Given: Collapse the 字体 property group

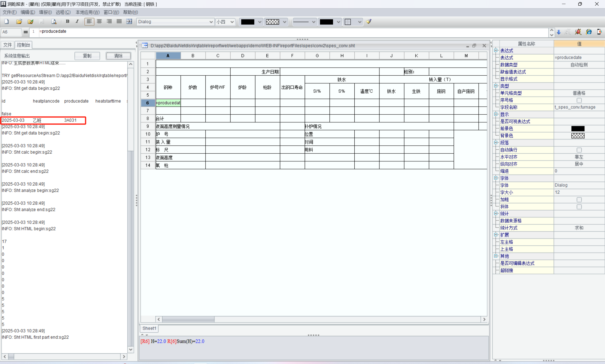Looking at the screenshot, I should [x=496, y=178].
